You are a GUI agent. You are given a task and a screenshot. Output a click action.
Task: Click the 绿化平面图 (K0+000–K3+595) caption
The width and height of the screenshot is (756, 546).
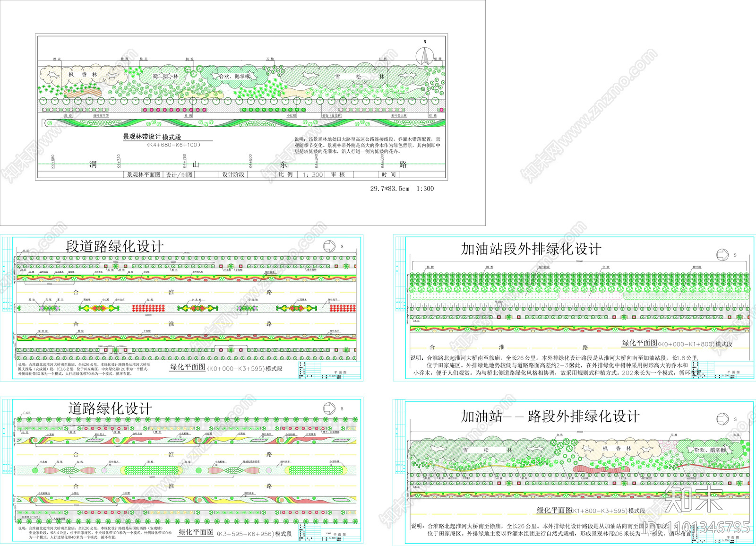coord(226,368)
